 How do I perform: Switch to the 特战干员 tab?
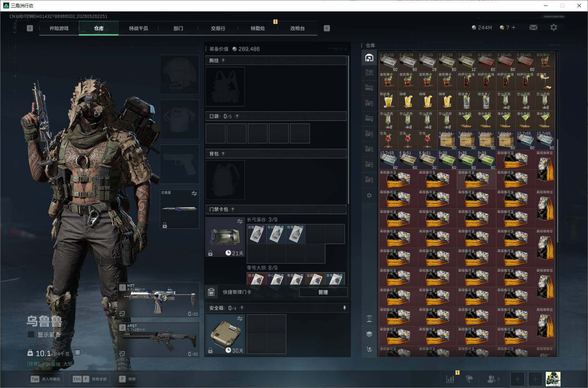(x=138, y=28)
